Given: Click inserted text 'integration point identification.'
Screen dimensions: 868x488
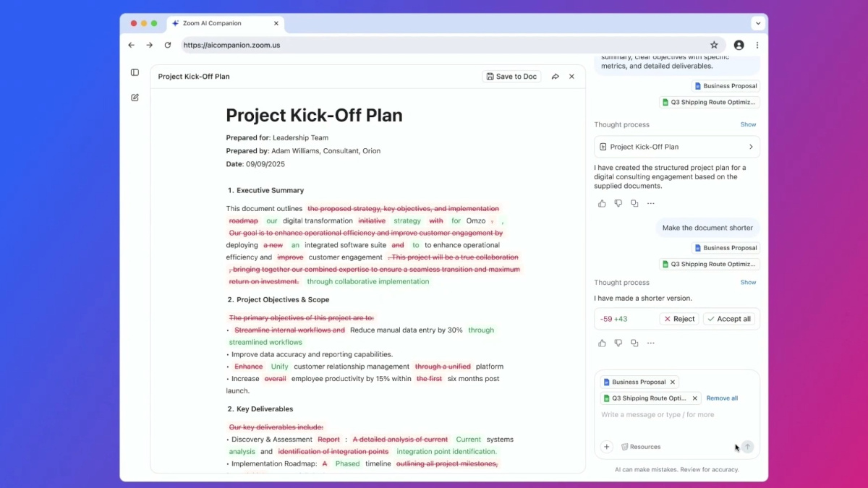Looking at the screenshot, I should [x=447, y=452].
